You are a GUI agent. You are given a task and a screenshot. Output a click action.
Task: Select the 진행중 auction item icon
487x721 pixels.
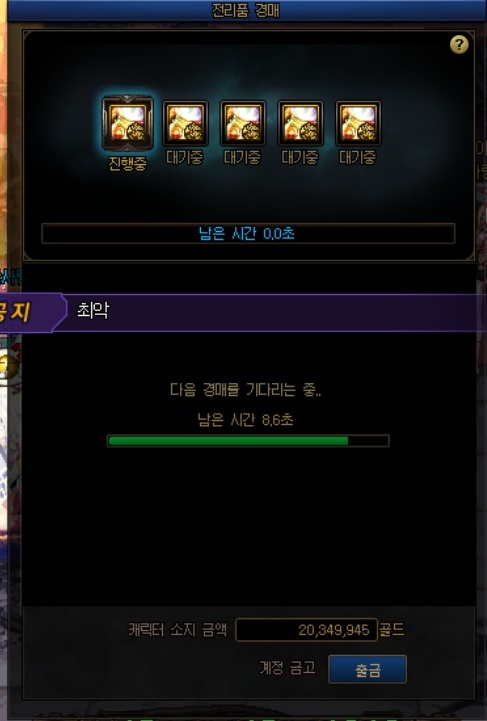coord(127,123)
